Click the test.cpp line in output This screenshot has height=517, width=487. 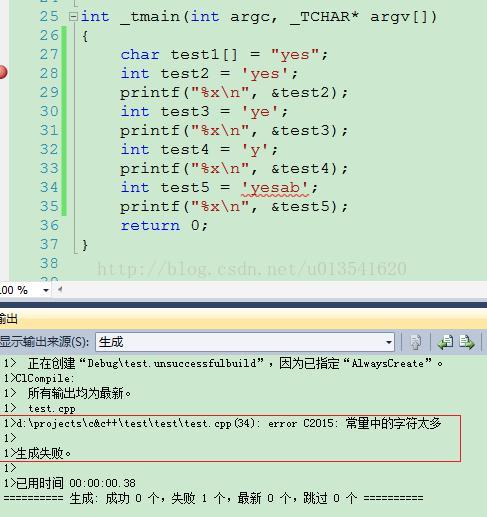(x=52, y=409)
